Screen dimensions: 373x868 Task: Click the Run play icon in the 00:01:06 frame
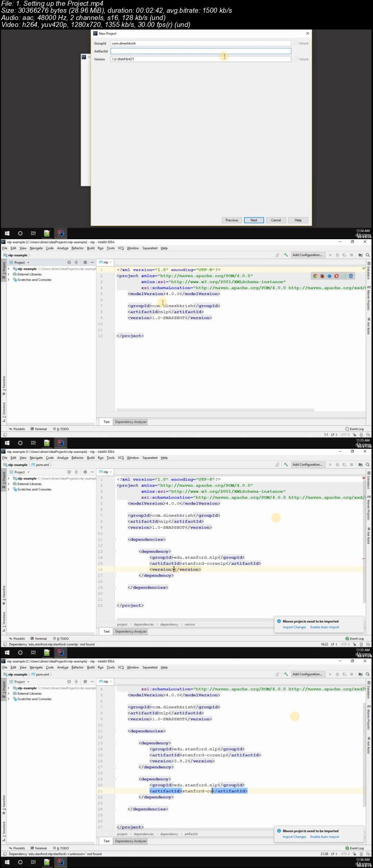(330, 255)
